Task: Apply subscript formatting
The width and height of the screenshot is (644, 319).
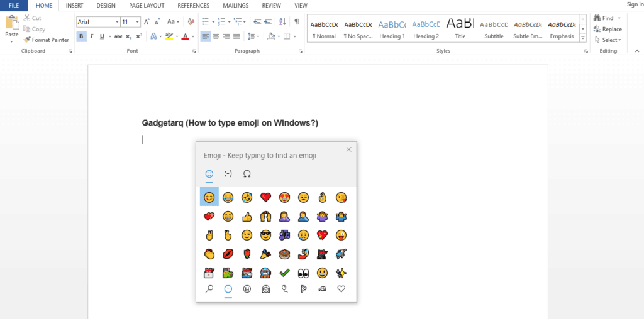Action: coord(128,36)
